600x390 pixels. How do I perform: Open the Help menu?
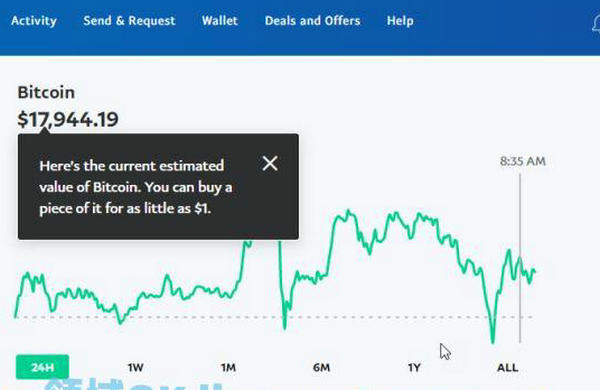(400, 21)
